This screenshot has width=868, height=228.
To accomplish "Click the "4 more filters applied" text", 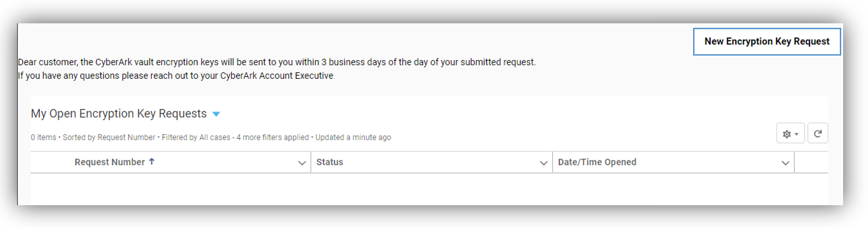I will pos(273,137).
